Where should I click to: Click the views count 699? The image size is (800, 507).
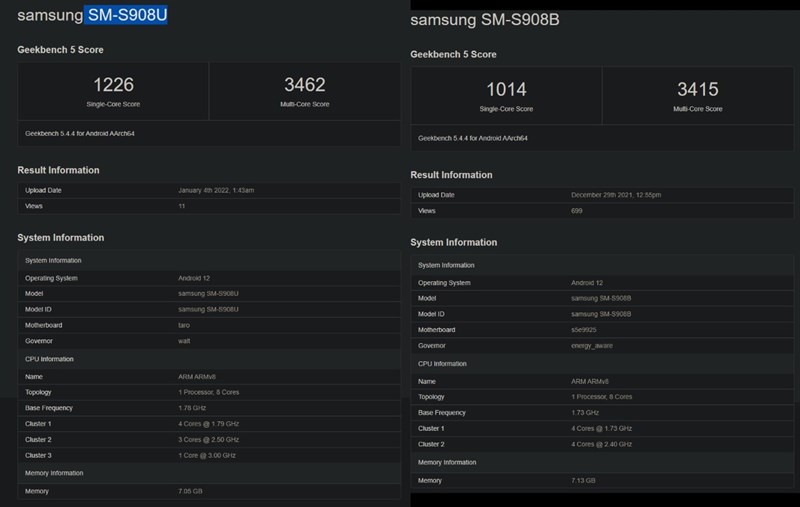click(x=577, y=211)
